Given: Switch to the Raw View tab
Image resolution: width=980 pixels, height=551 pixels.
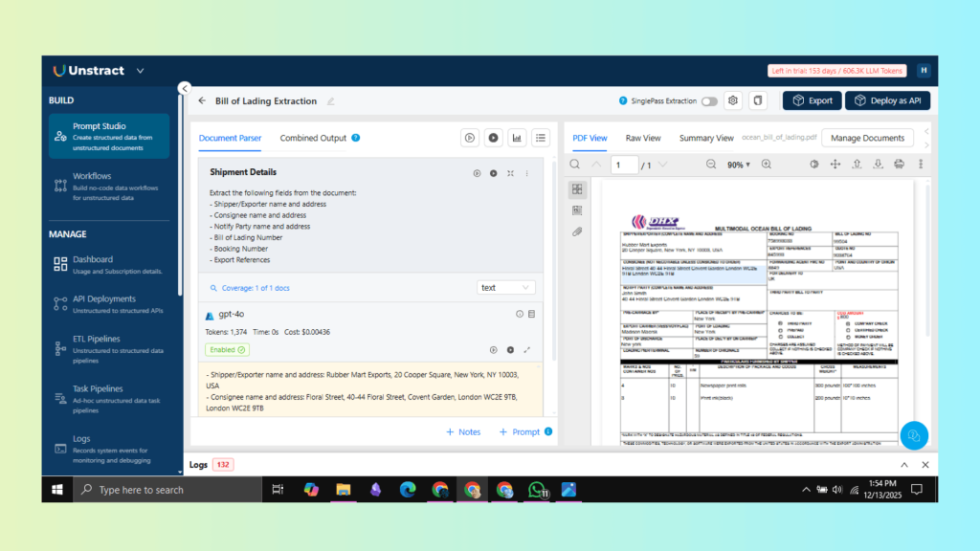Looking at the screenshot, I should click(x=643, y=138).
